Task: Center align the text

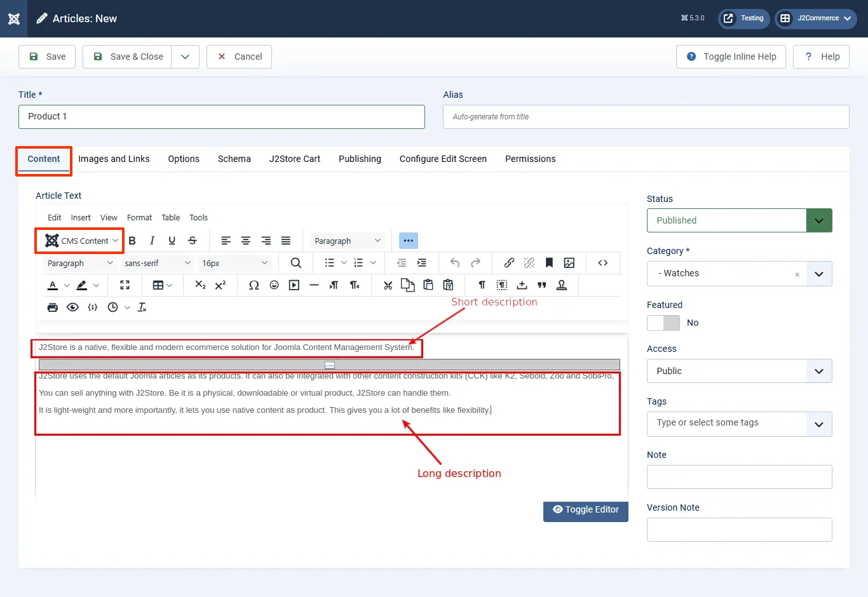Action: (246, 241)
